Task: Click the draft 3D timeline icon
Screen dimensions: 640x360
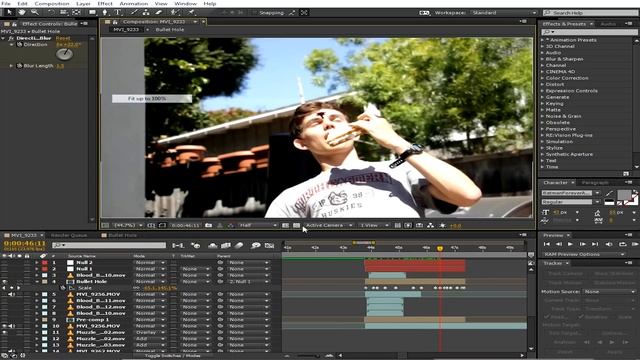Action: pyautogui.click(x=196, y=245)
